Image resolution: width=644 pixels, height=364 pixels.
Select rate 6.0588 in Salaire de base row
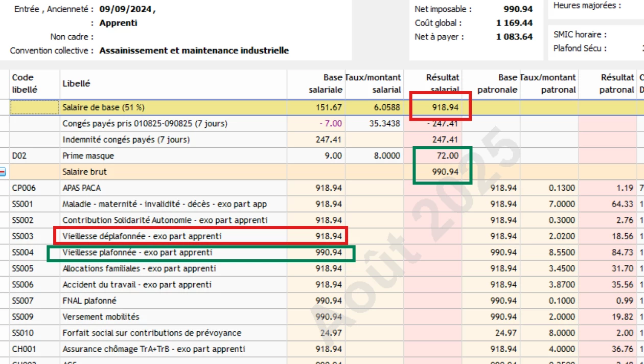pyautogui.click(x=387, y=107)
